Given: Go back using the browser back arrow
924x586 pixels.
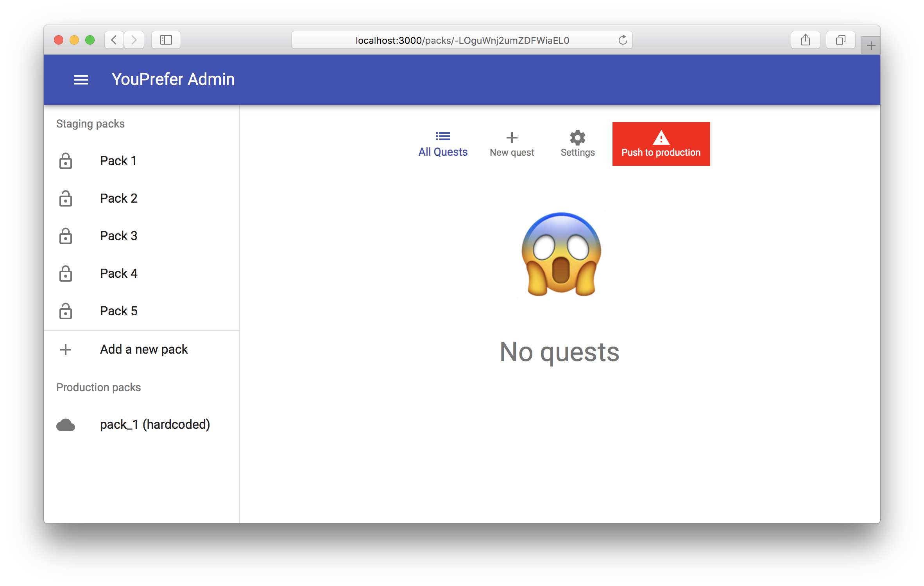Looking at the screenshot, I should click(114, 40).
